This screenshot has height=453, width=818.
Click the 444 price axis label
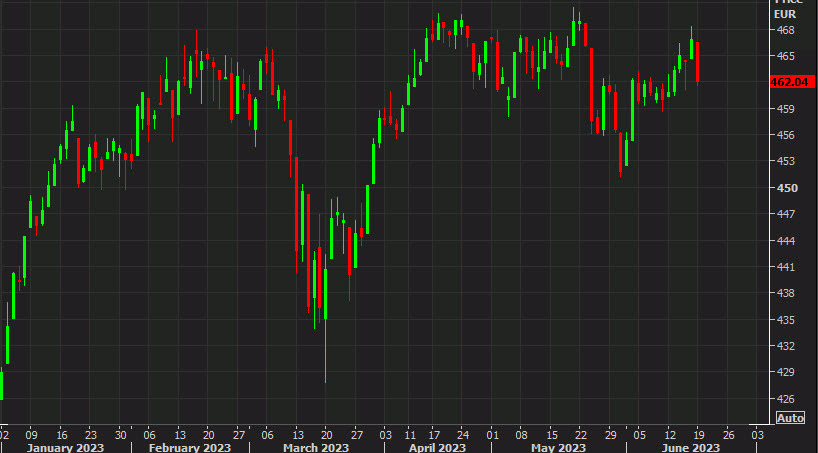click(x=784, y=241)
